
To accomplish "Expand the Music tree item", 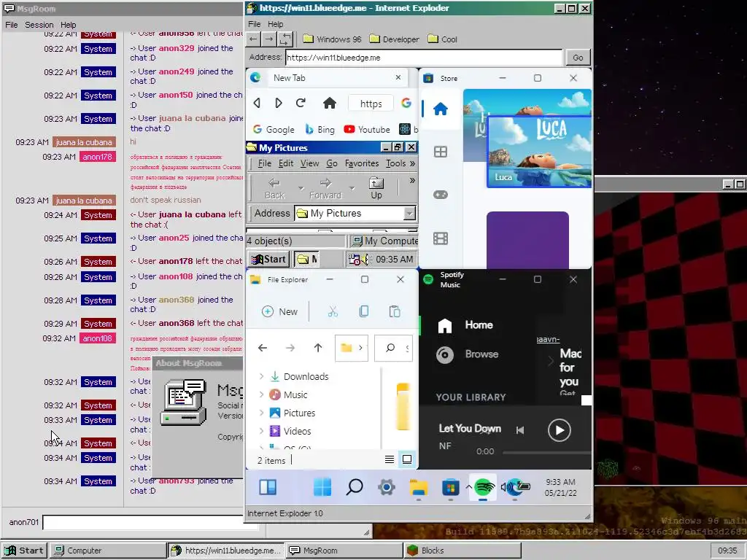I will tap(261, 394).
